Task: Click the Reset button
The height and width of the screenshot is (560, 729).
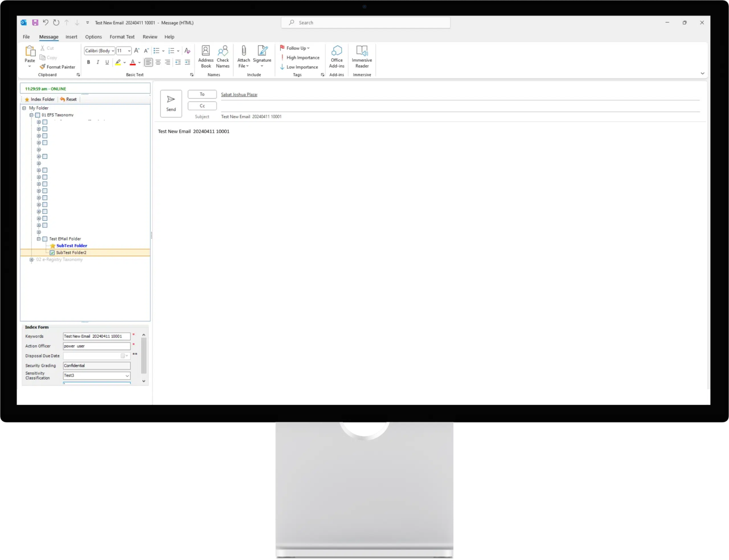Action: coord(68,99)
